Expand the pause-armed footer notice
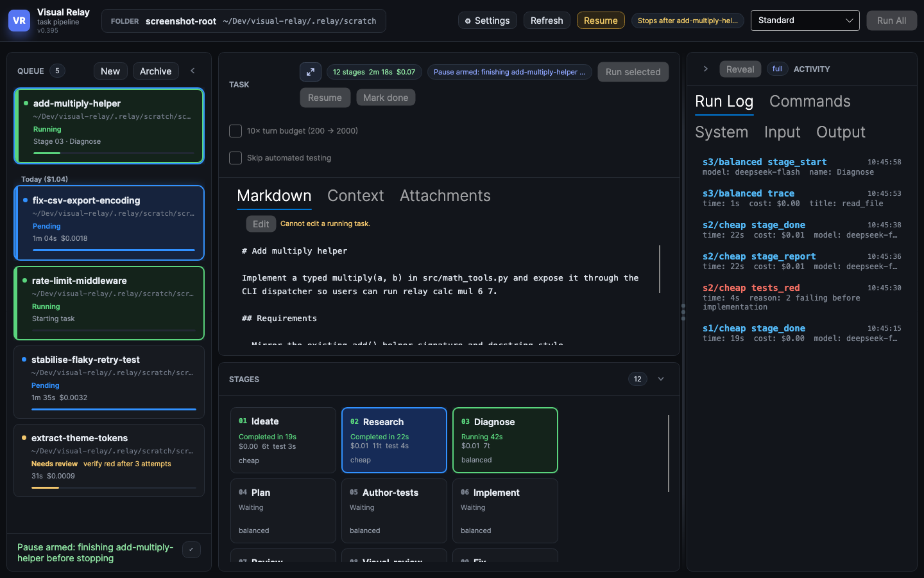924x578 pixels. pos(191,550)
